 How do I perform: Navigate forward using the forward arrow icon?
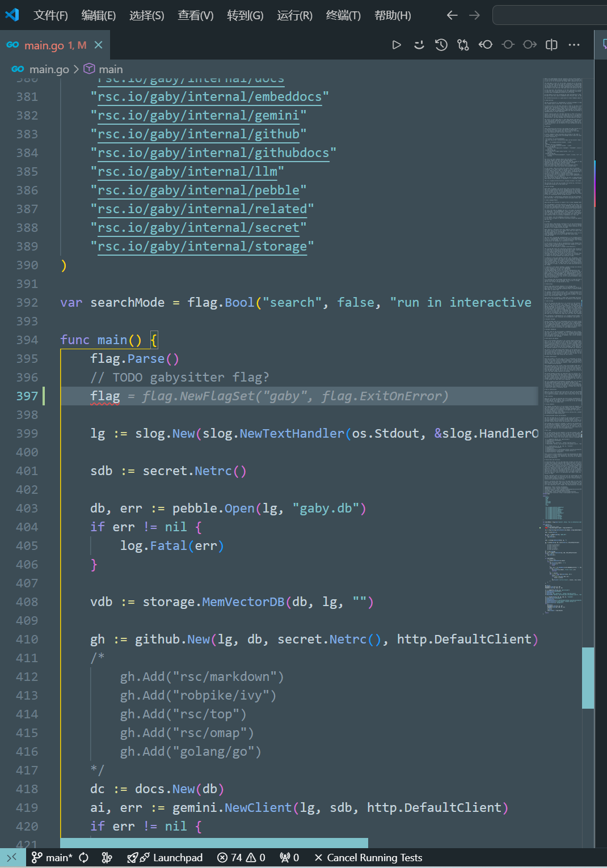point(474,15)
